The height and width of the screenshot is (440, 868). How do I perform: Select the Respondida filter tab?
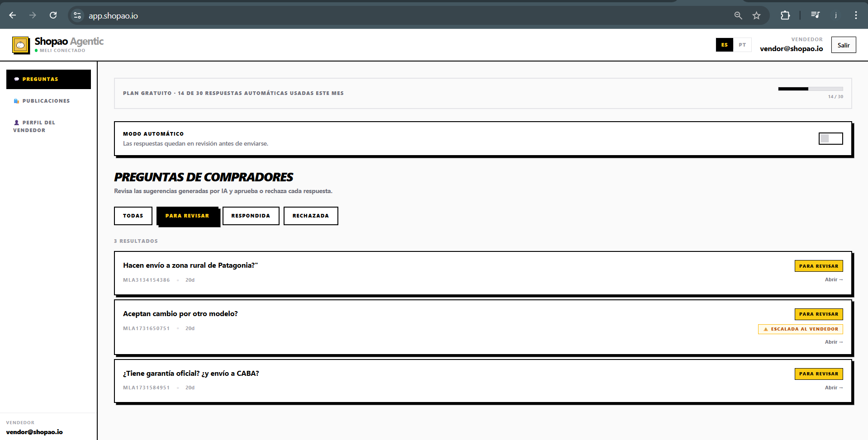[x=251, y=216]
